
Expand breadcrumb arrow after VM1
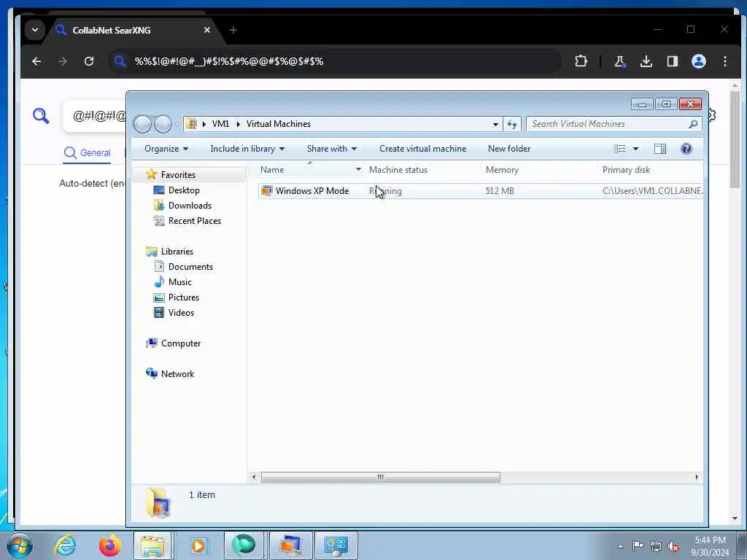[239, 124]
